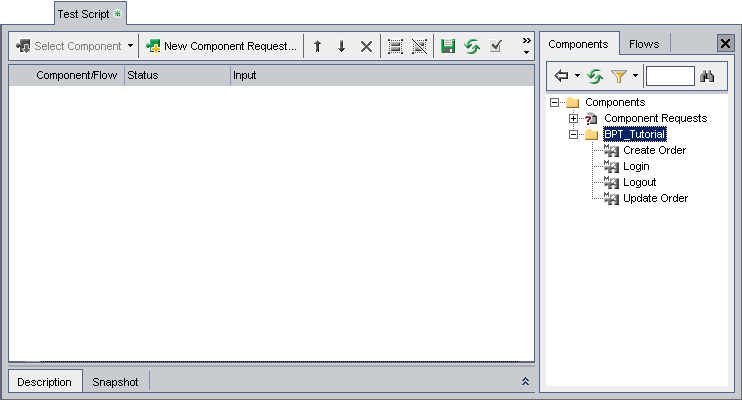Image resolution: width=742 pixels, height=400 pixels.
Task: Refresh the Components tree panel
Action: point(595,76)
